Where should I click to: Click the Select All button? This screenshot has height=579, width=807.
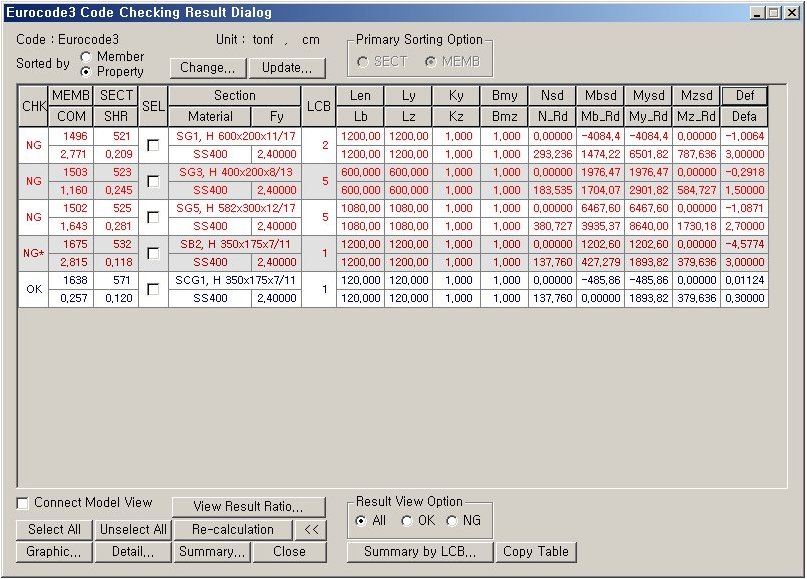coord(54,530)
